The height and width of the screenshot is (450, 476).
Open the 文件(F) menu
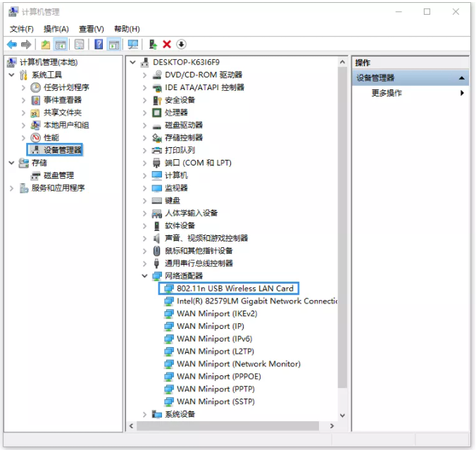click(x=22, y=29)
